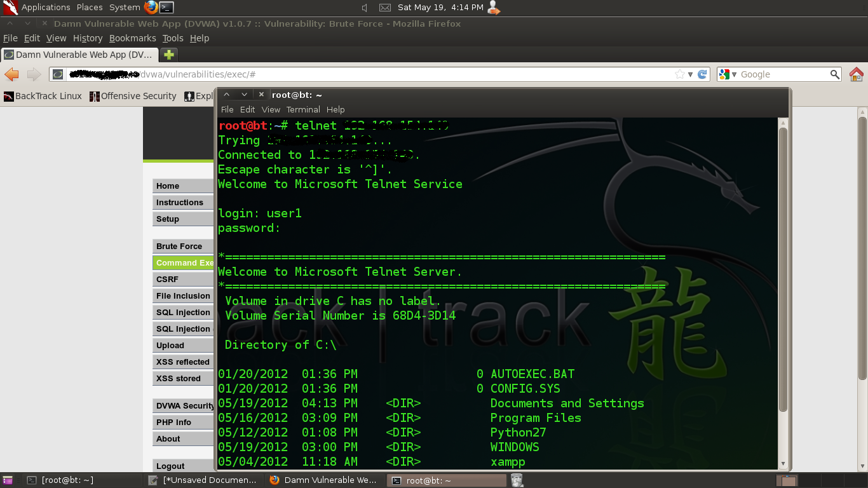868x488 pixels.
Task: Open Firefox's Bookmarks menu
Action: 132,38
